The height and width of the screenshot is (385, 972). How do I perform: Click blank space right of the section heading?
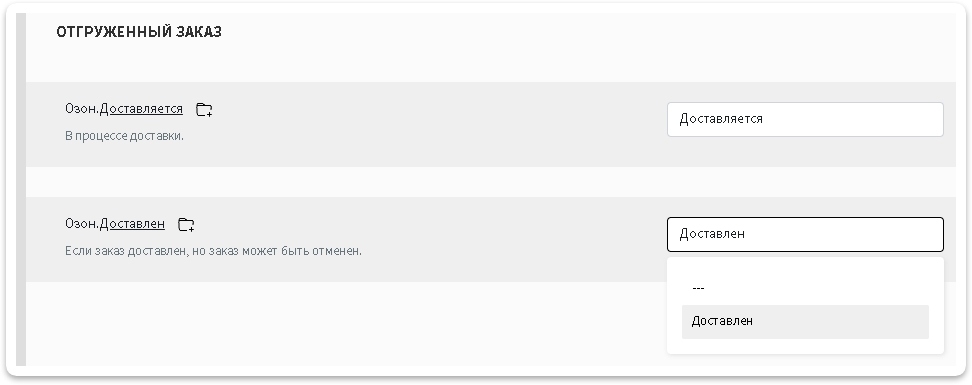[x=558, y=32]
